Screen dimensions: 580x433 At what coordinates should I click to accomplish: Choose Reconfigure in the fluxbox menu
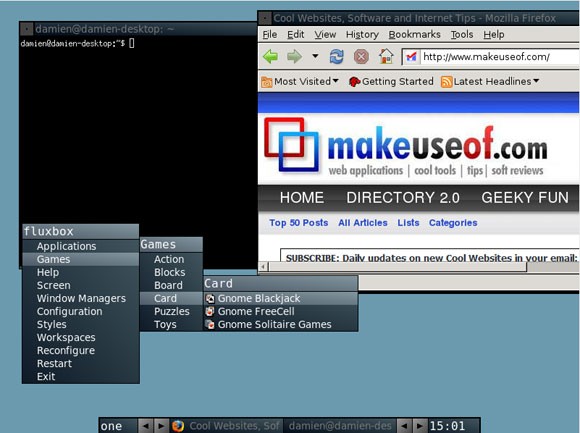(80, 351)
